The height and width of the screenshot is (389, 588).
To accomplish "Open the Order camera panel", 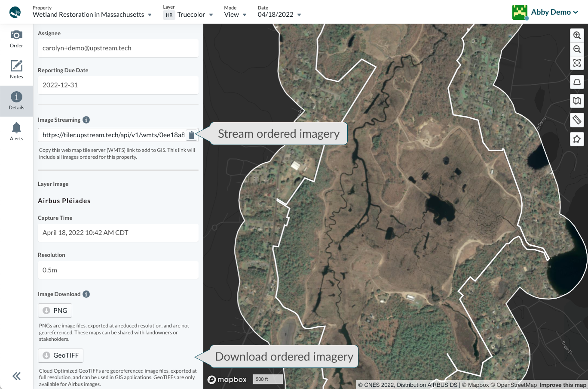I will (16, 39).
